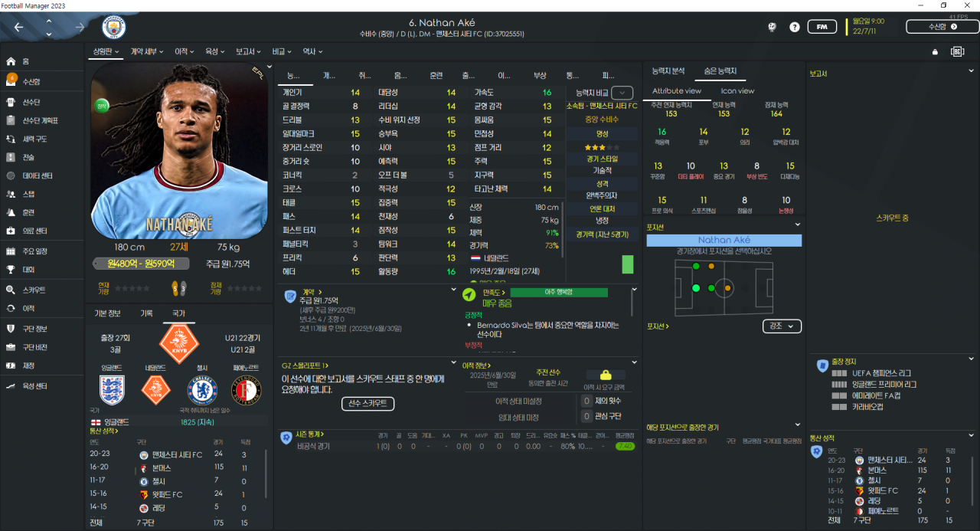The height and width of the screenshot is (531, 980).
Task: Open 선수단 계획표 in the sidebar
Action: [x=42, y=120]
